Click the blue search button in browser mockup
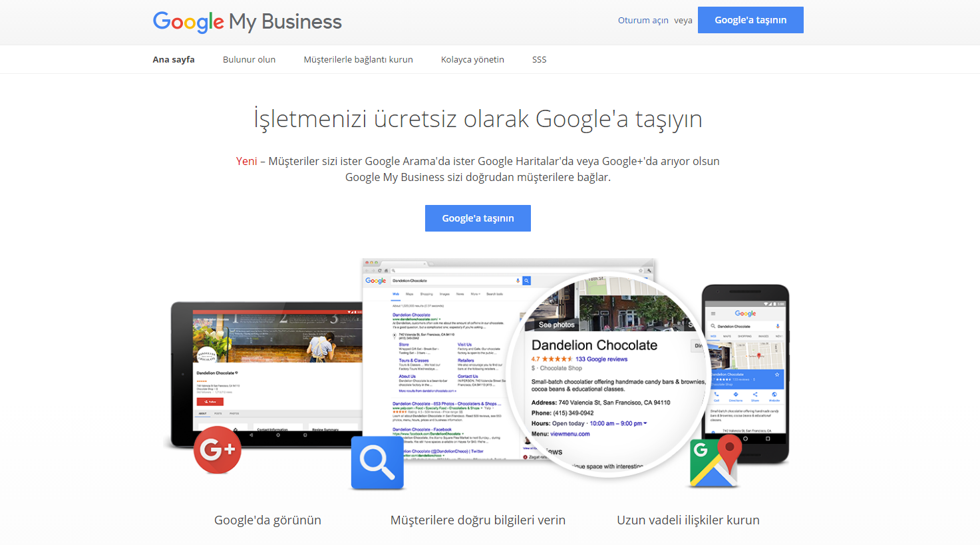This screenshot has height=545, width=980. [x=526, y=281]
